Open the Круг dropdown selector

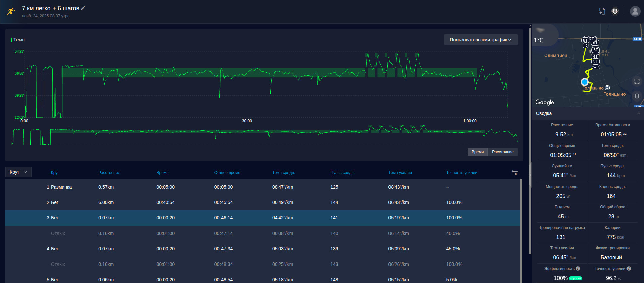coord(19,172)
